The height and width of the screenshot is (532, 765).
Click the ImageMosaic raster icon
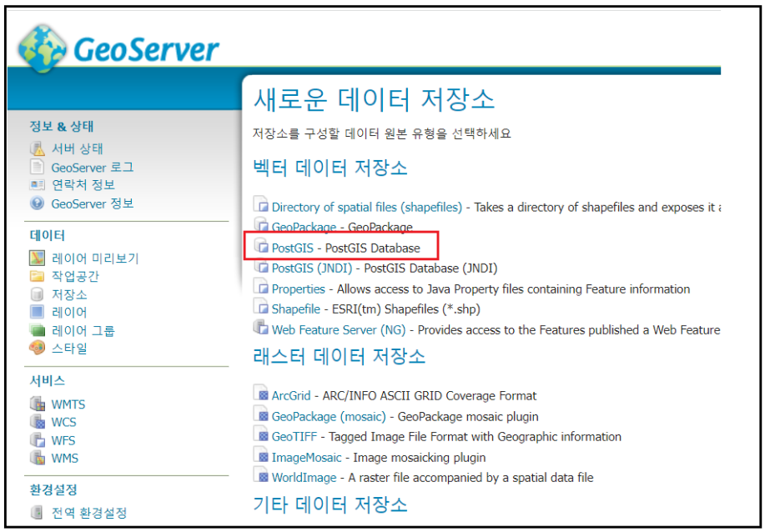tap(261, 455)
